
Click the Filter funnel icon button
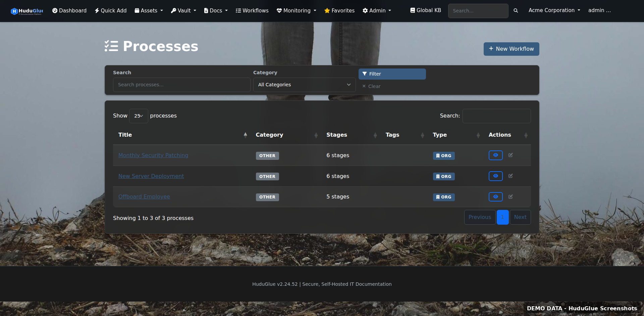(392, 74)
